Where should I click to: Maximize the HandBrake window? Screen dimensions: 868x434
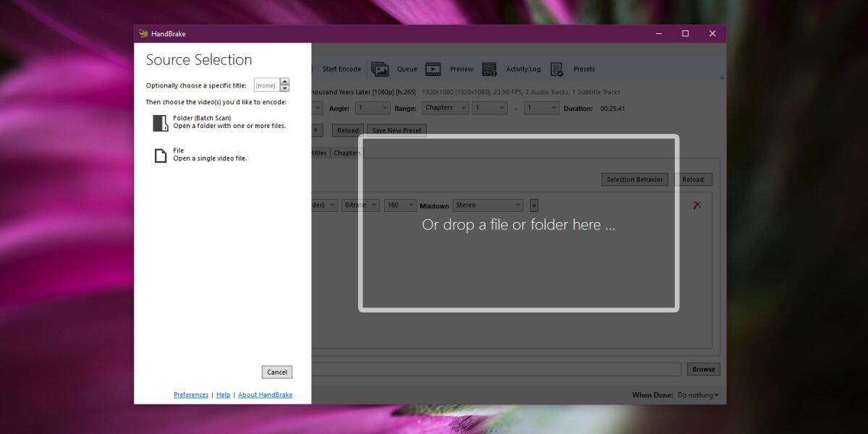(685, 33)
